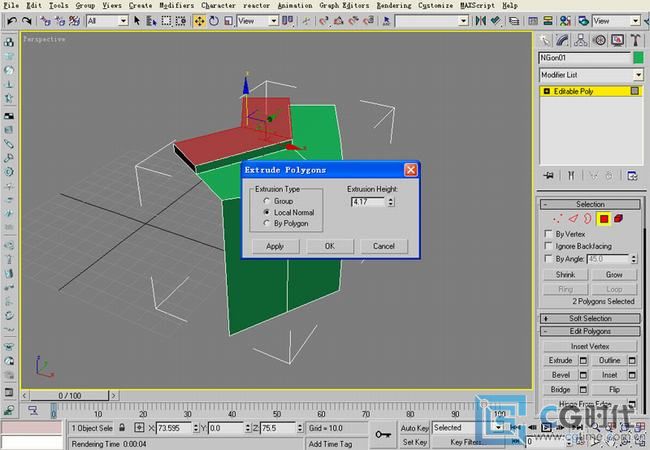This screenshot has height=450, width=650.
Task: Open the All selection filter dropdown
Action: point(123,21)
